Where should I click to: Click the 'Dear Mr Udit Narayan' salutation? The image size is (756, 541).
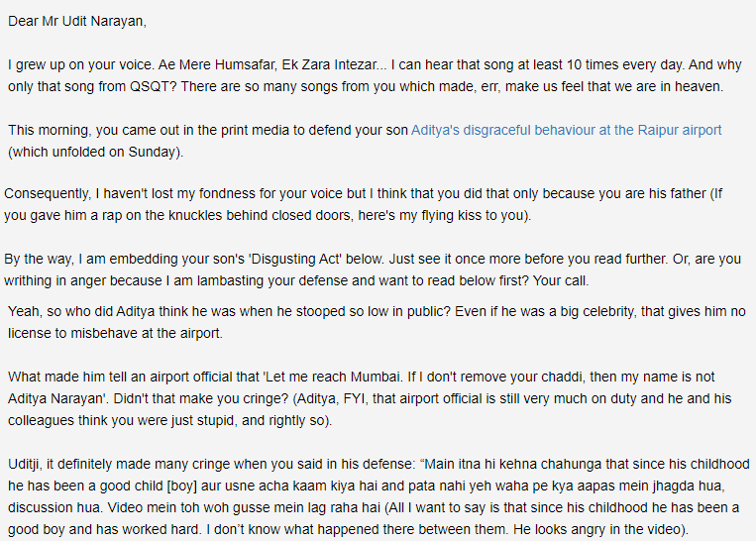point(77,21)
